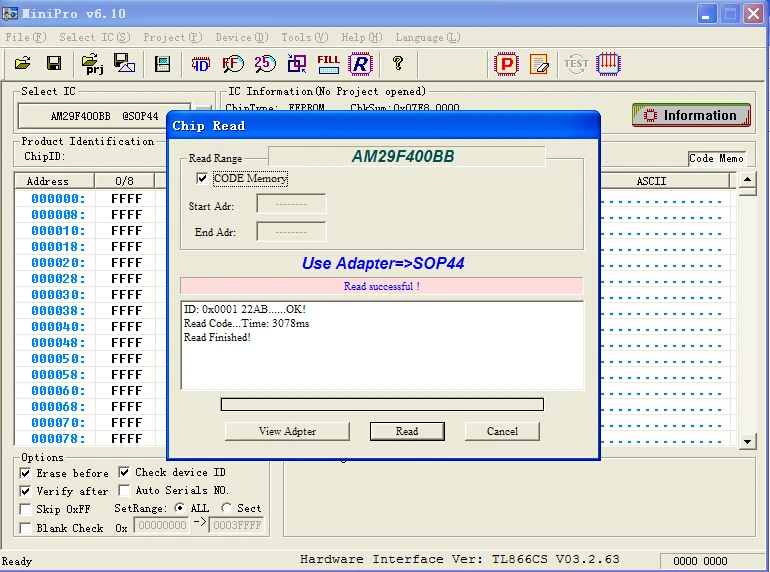Open the Select IC dropdown arrow

pos(203,109)
